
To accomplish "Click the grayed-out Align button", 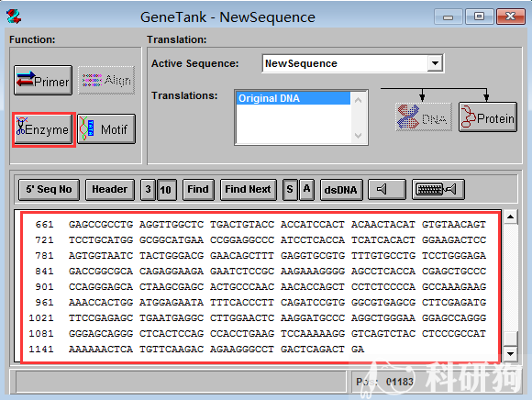I will tap(106, 81).
